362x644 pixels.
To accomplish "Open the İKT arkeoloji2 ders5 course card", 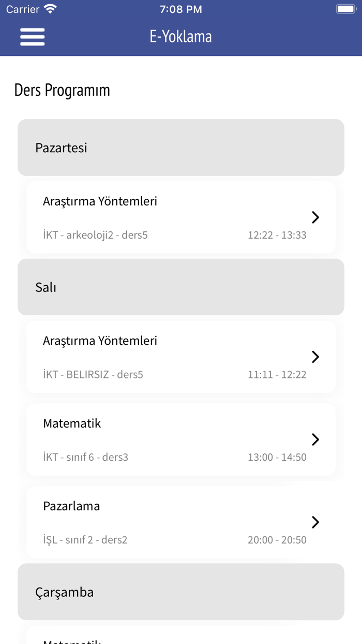I will (180, 217).
